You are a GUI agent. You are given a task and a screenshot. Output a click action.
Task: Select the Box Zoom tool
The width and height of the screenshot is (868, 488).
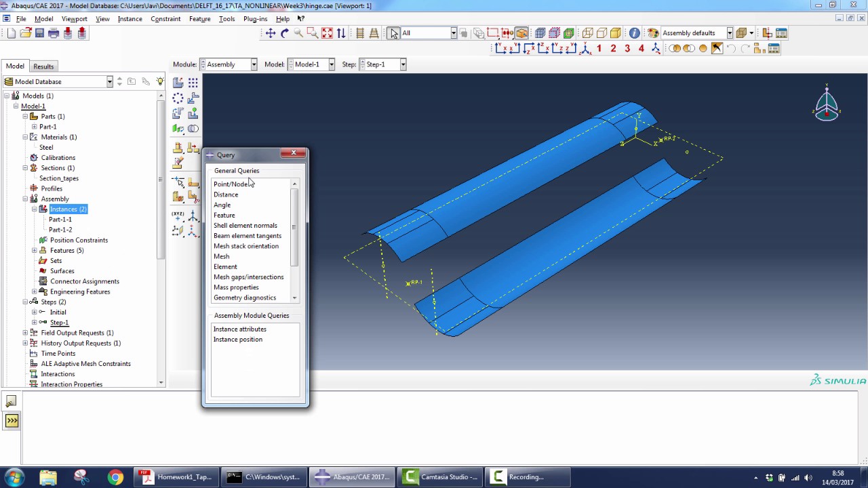313,33
